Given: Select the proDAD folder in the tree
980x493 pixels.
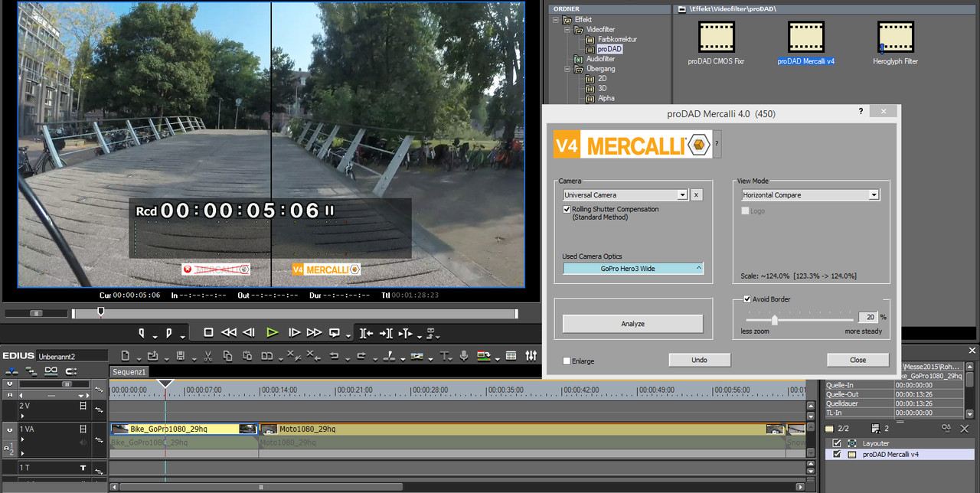Looking at the screenshot, I should click(x=609, y=49).
